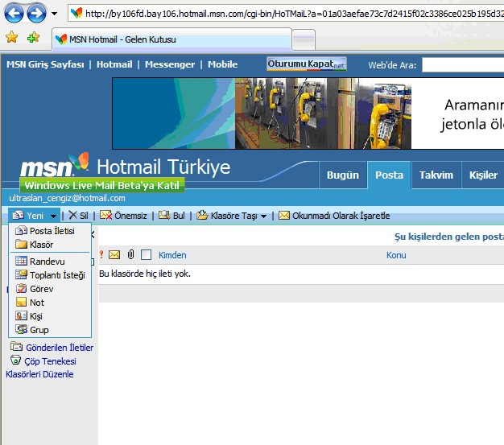This screenshot has height=445, width=504.
Task: Choose Randevu from Yeni menu
Action: point(50,262)
